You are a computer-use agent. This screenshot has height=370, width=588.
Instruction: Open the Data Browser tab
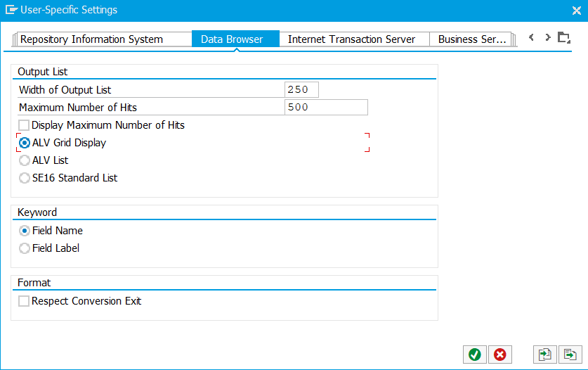click(x=235, y=39)
